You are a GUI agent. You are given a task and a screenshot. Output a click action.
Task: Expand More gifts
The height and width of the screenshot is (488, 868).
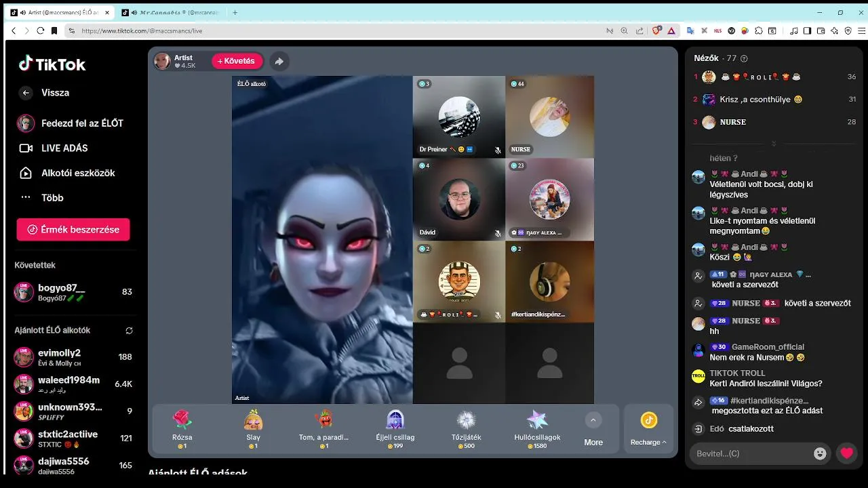593,429
